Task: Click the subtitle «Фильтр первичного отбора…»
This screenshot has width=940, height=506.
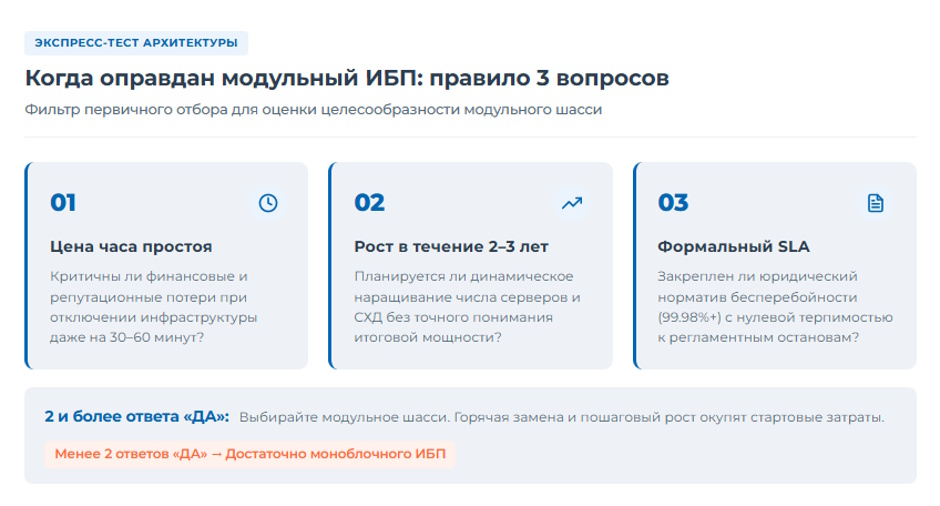Action: 314,110
